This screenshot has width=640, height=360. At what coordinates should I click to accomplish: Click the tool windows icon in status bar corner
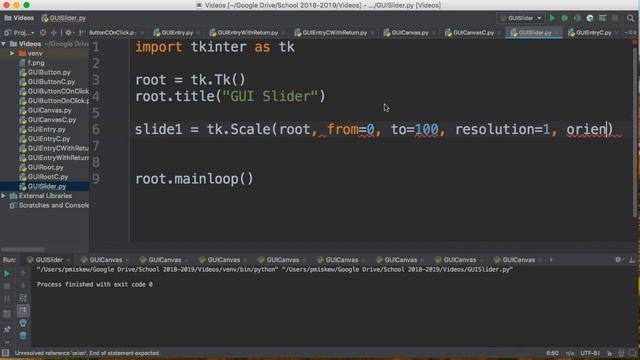[x=5, y=353]
